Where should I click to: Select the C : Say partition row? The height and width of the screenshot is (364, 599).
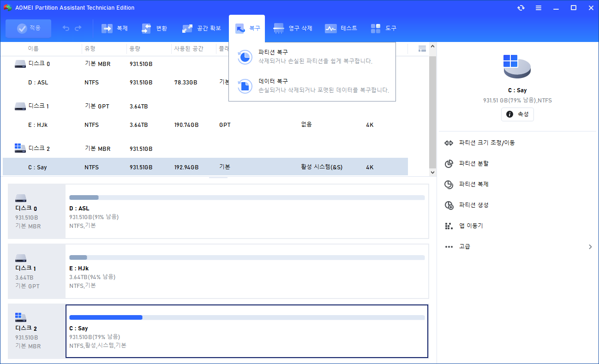(205, 167)
